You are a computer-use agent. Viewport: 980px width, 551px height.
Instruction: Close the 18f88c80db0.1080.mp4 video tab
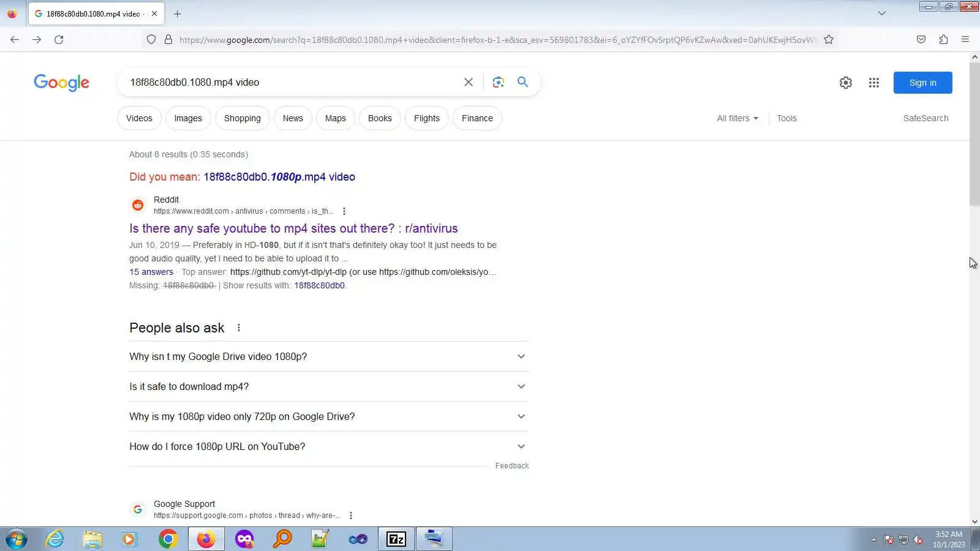154,13
